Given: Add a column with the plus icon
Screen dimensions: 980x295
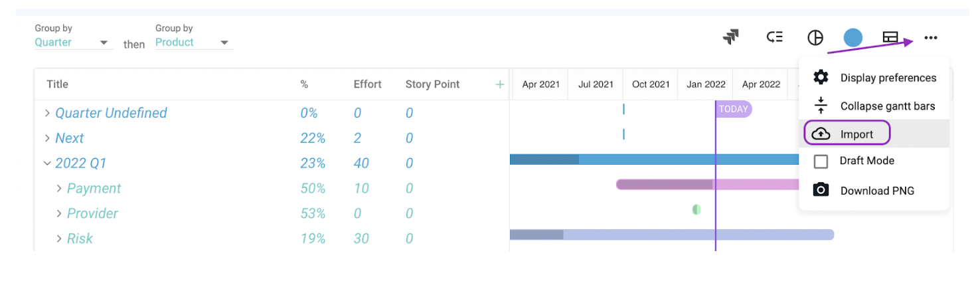Looking at the screenshot, I should tap(500, 84).
